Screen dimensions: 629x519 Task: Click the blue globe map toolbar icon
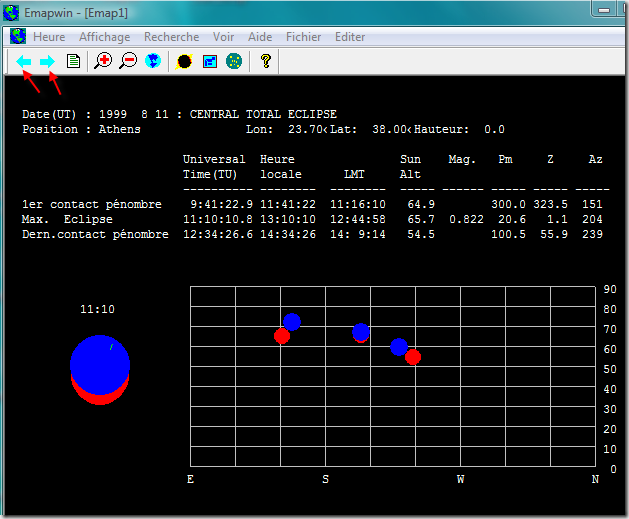point(152,61)
